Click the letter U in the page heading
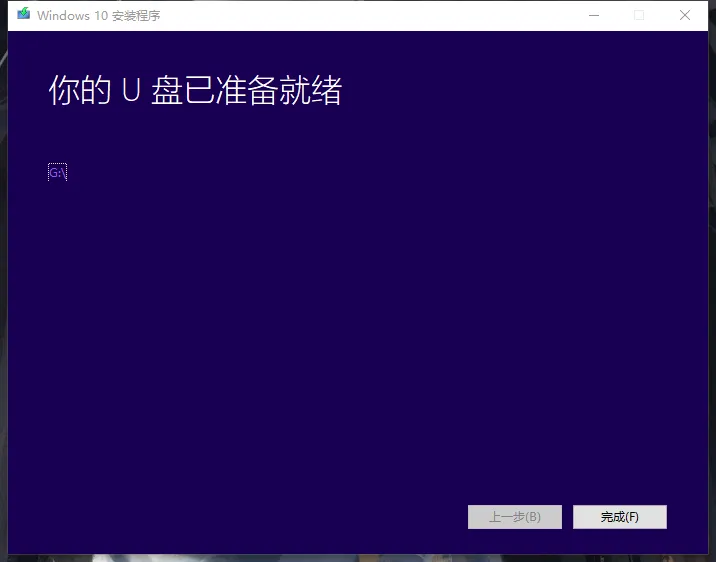 (x=129, y=91)
